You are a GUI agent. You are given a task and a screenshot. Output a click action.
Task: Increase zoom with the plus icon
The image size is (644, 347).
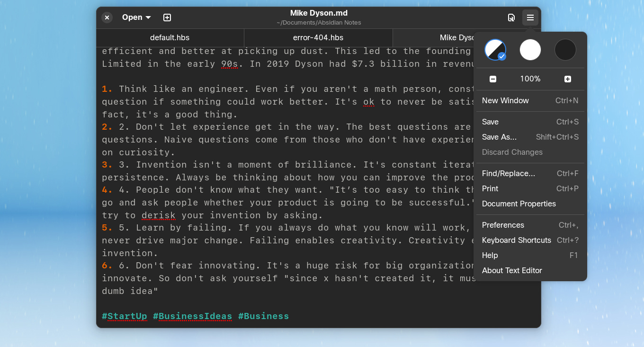568,79
